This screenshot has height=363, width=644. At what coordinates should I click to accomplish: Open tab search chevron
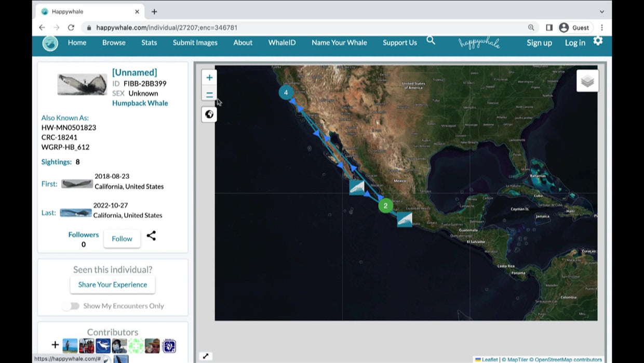[602, 11]
